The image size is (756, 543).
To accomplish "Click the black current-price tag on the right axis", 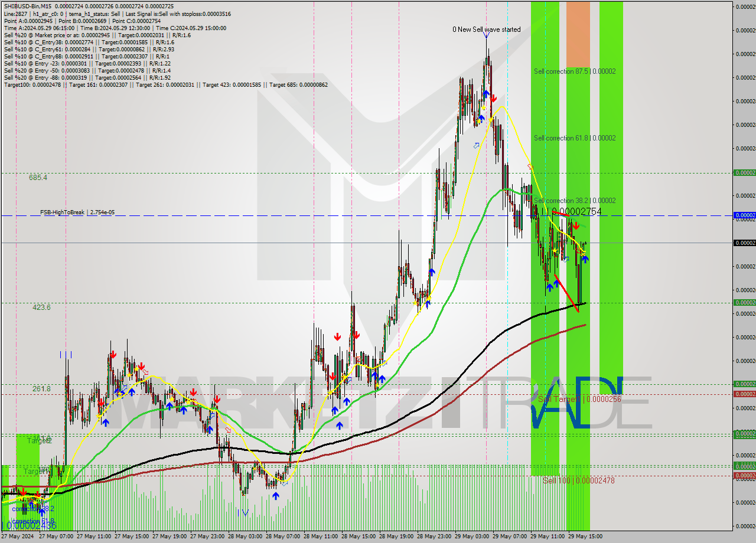I will tap(744, 243).
